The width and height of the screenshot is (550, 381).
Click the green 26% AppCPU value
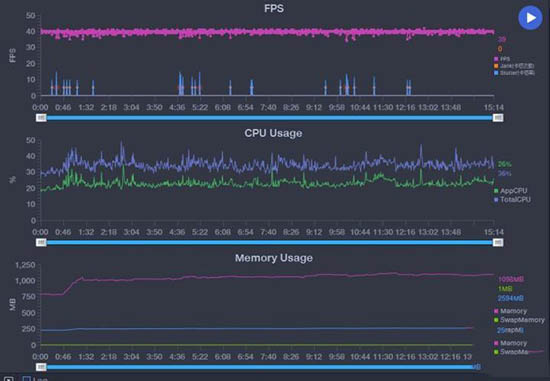[504, 164]
